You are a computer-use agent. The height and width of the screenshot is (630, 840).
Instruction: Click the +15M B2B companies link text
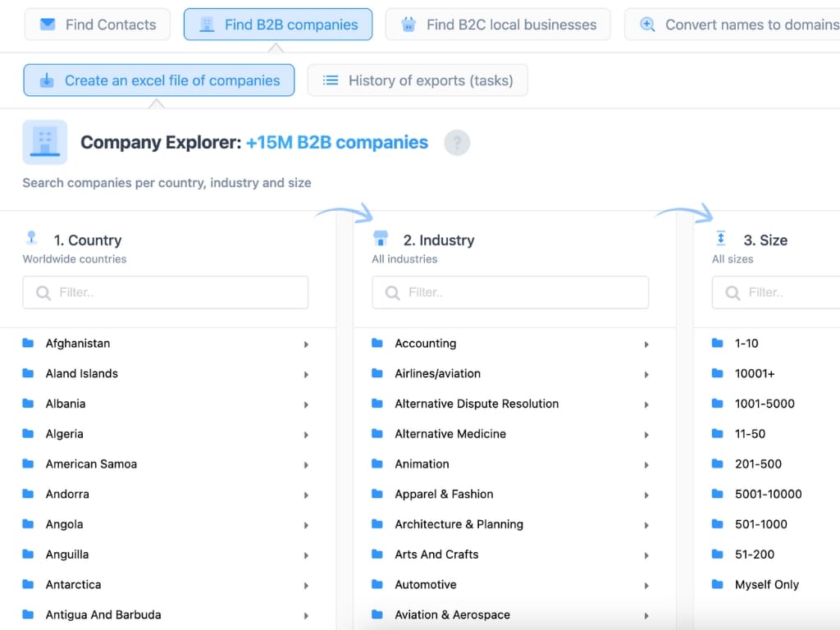click(337, 142)
